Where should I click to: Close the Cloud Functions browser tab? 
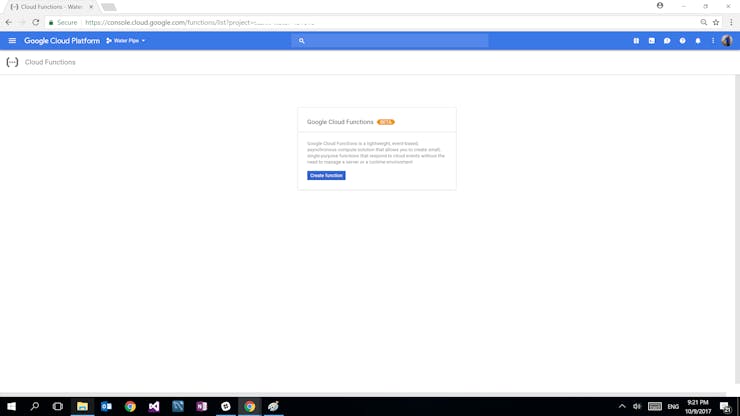tap(91, 7)
